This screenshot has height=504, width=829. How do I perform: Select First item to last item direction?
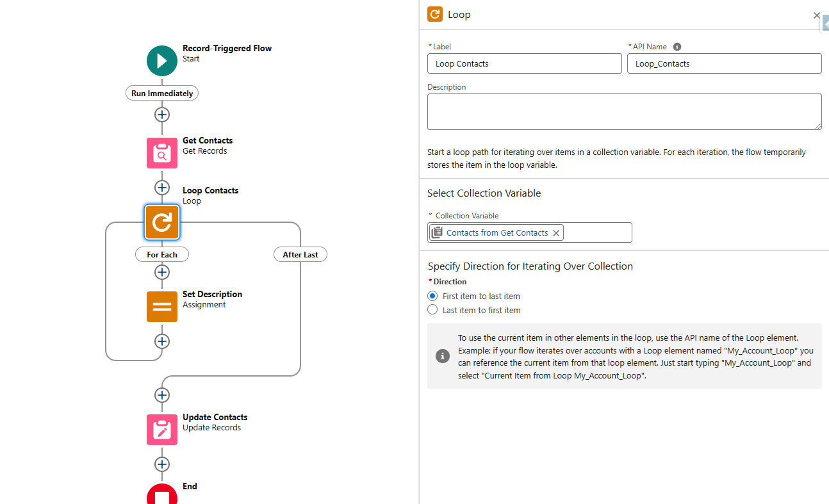(432, 297)
